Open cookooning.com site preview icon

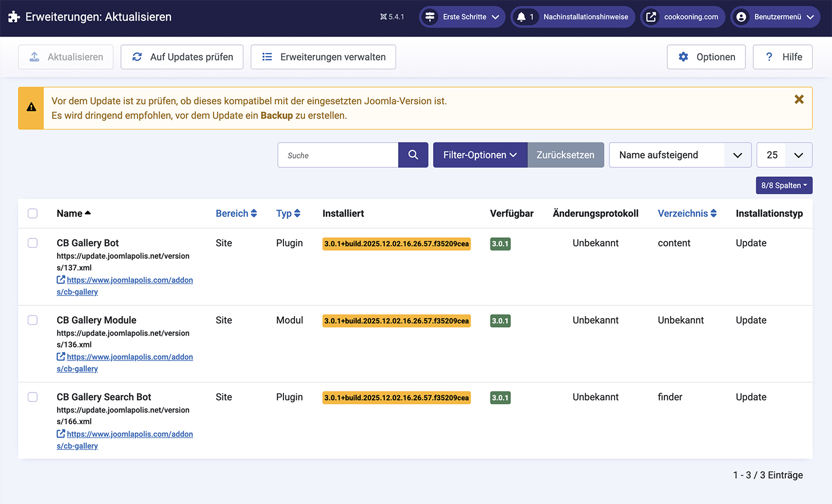tap(651, 17)
